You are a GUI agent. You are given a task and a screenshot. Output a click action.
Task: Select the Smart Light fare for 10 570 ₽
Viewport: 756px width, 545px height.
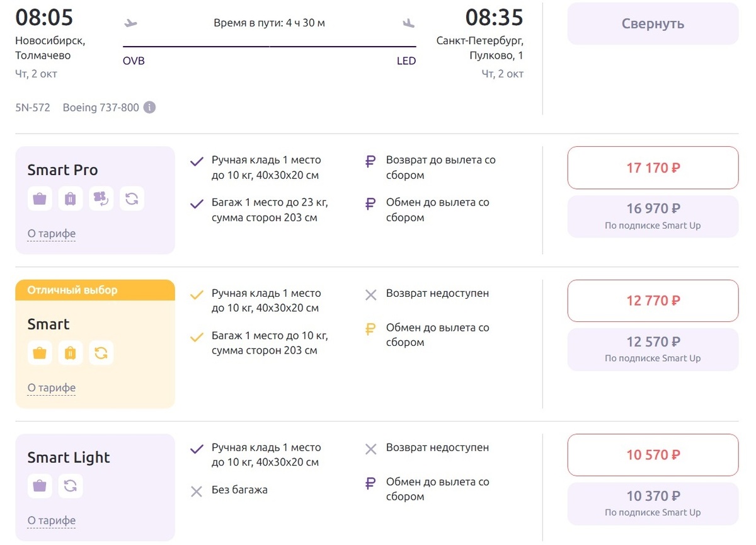[653, 455]
